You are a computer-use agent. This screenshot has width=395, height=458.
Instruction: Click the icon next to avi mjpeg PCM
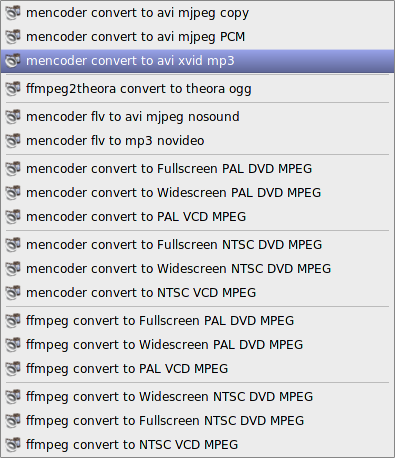pyautogui.click(x=13, y=37)
